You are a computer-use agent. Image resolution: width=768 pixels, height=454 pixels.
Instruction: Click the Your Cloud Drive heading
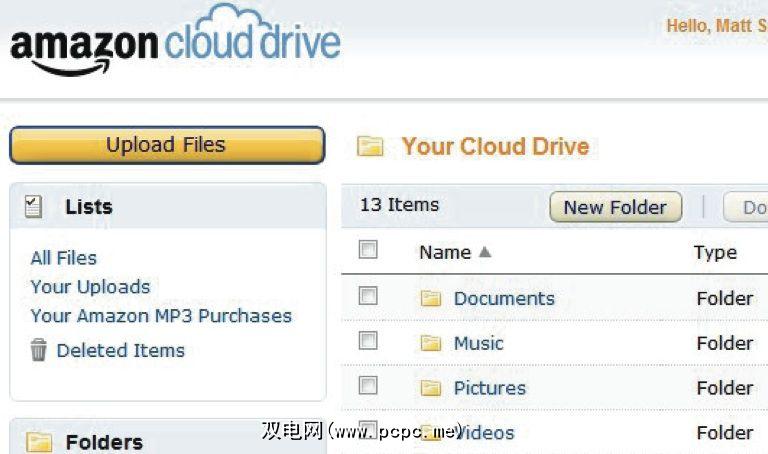(x=495, y=146)
